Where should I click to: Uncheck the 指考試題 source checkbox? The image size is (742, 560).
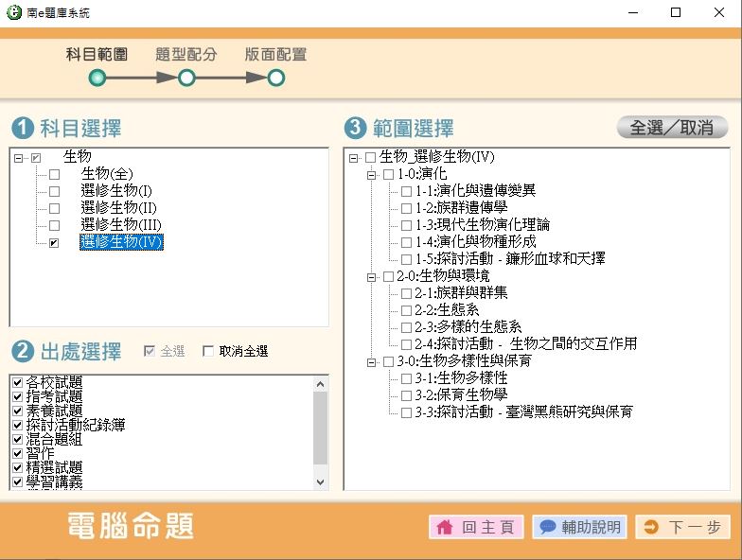17,396
